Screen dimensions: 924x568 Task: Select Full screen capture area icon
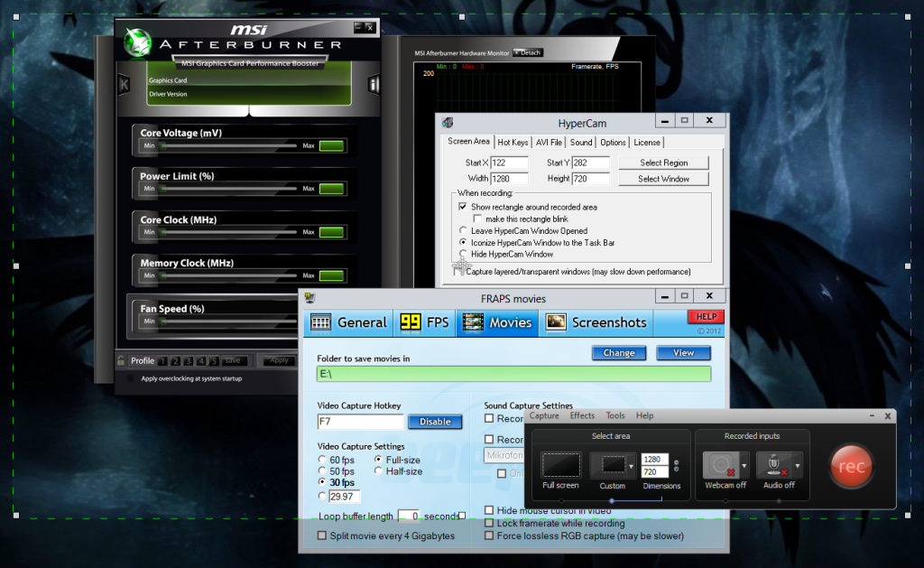pos(560,466)
